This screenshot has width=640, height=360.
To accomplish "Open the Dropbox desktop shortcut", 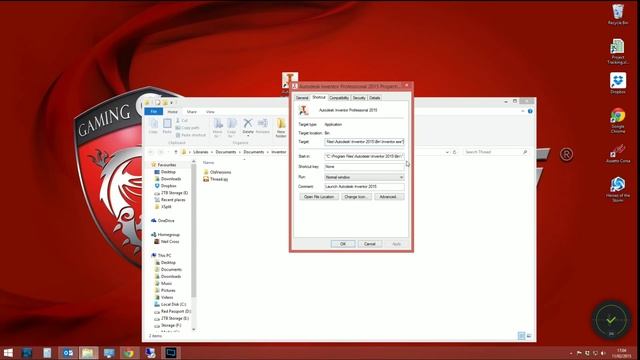I will click(x=618, y=83).
